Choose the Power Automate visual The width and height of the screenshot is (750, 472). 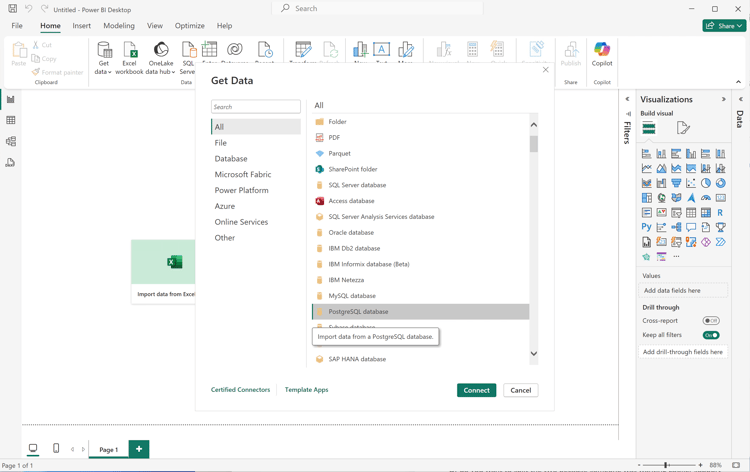click(721, 242)
